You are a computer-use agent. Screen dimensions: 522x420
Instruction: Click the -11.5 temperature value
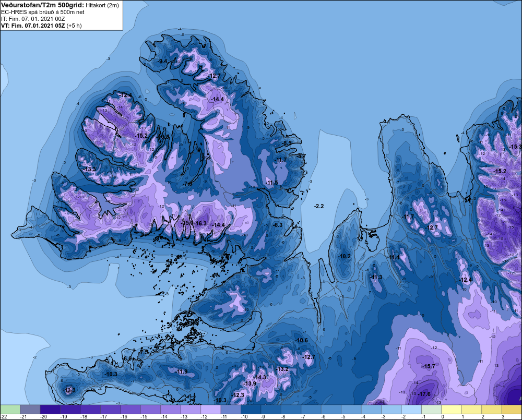pos(271,183)
